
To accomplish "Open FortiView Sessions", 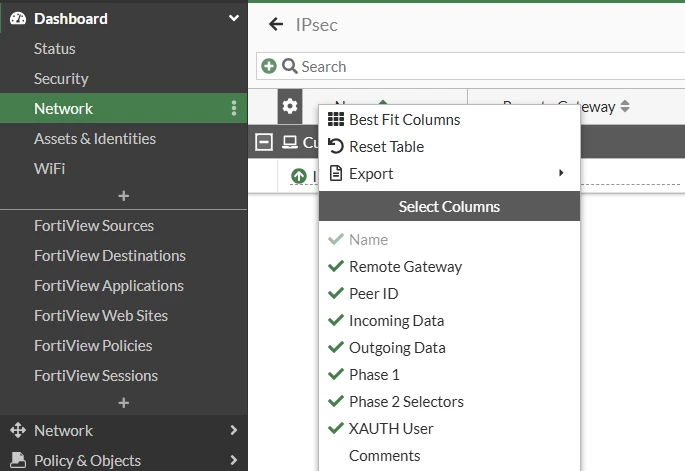I will pyautogui.click(x=96, y=376).
